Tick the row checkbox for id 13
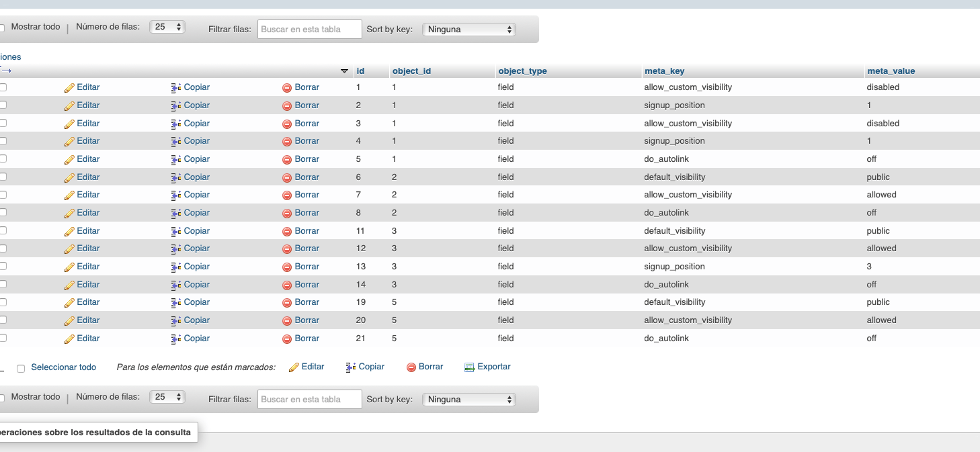980x452 pixels. click(x=3, y=267)
